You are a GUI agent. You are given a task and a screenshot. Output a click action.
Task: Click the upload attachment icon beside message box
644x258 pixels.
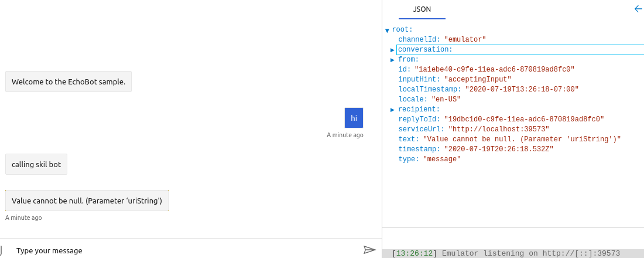pos(1,250)
